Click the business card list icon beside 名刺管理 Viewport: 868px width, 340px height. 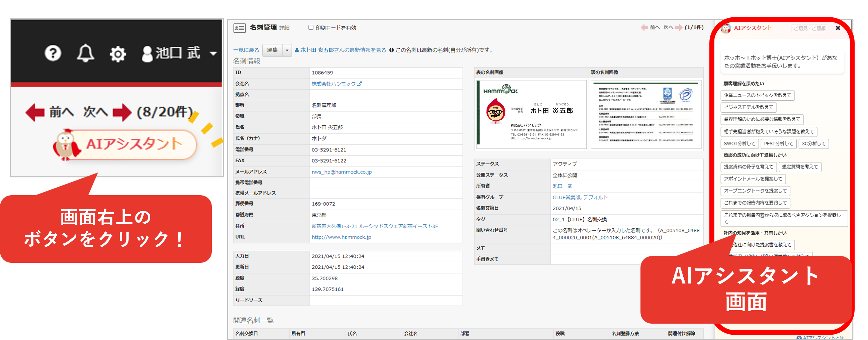pyautogui.click(x=239, y=28)
